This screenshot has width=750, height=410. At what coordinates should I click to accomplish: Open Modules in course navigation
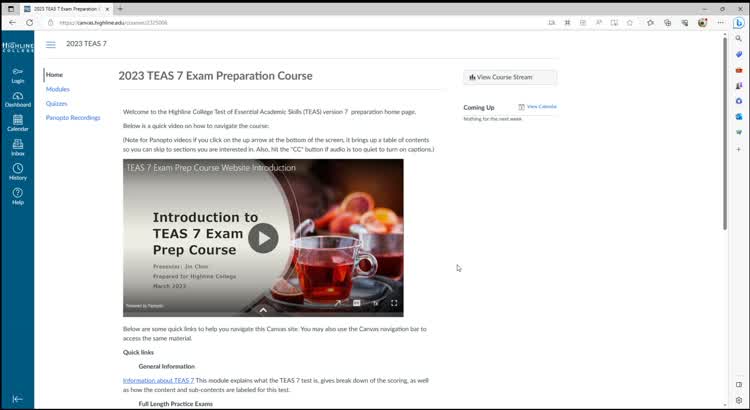pos(58,89)
